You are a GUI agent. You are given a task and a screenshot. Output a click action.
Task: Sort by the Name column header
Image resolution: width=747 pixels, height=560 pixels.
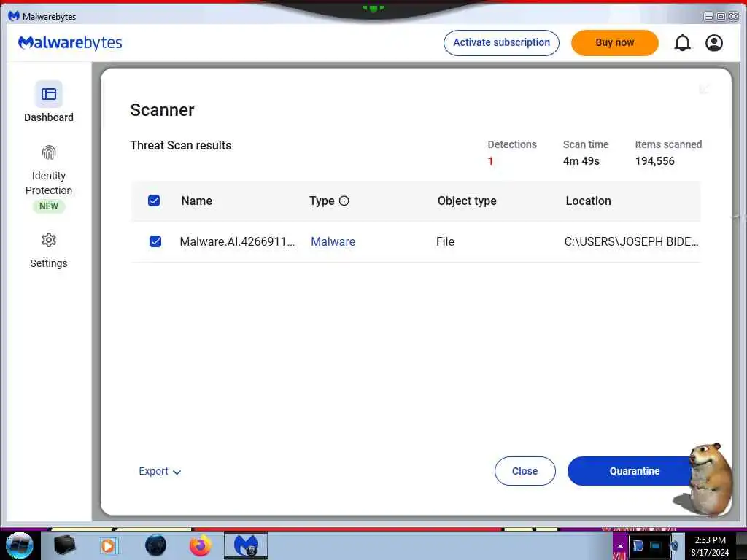click(197, 201)
